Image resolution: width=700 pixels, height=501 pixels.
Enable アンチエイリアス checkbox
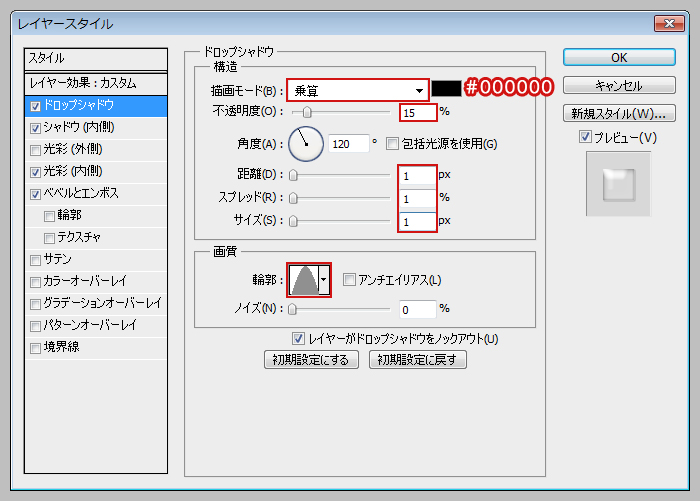349,280
